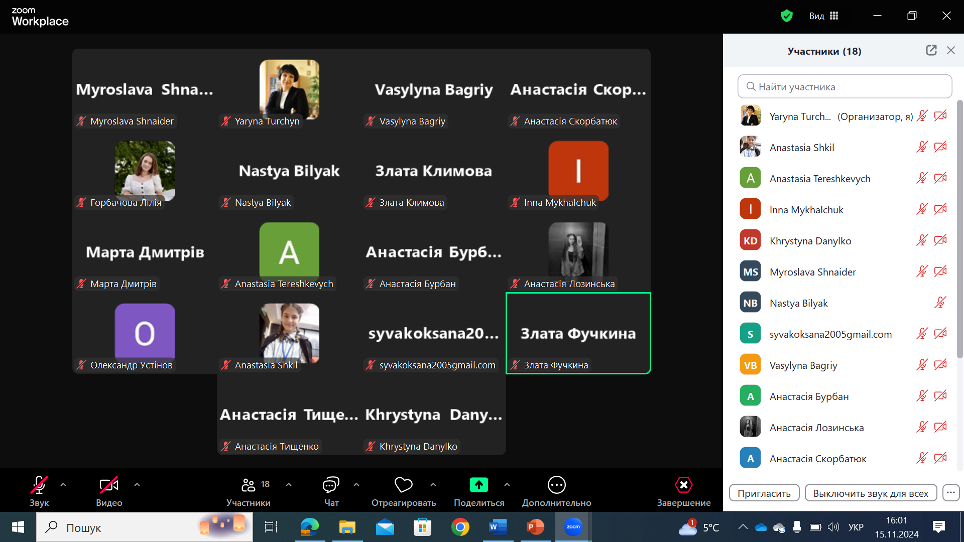Click Nastya Bilyak microphone icon in list
The image size is (964, 542).
(940, 302)
